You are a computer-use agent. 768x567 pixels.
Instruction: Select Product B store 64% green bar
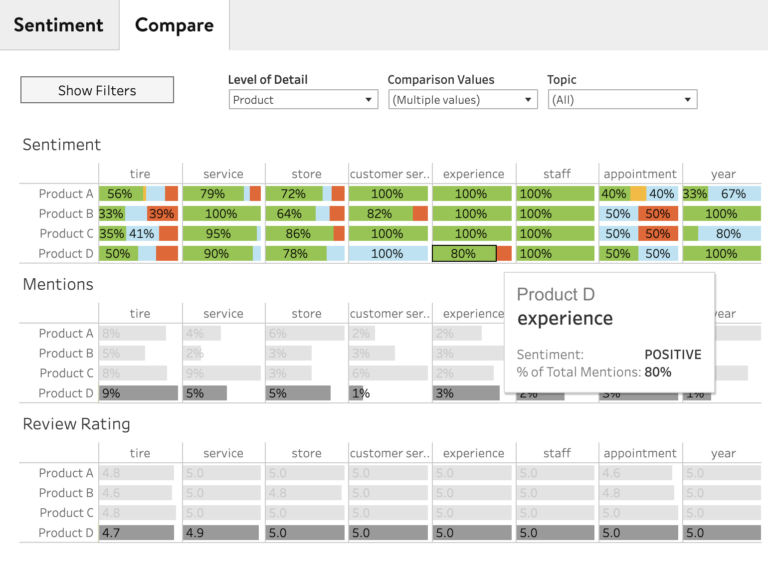coord(289,214)
